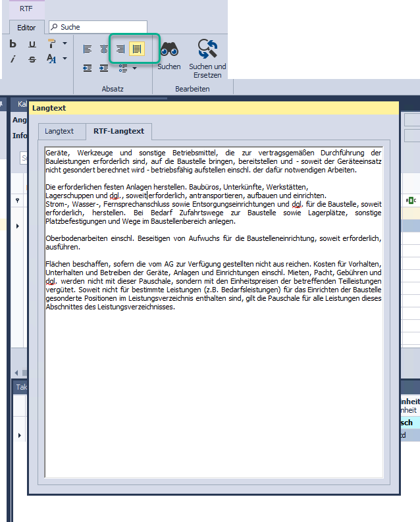Toggle bold formatting
This screenshot has width=420, height=522.
click(x=13, y=44)
